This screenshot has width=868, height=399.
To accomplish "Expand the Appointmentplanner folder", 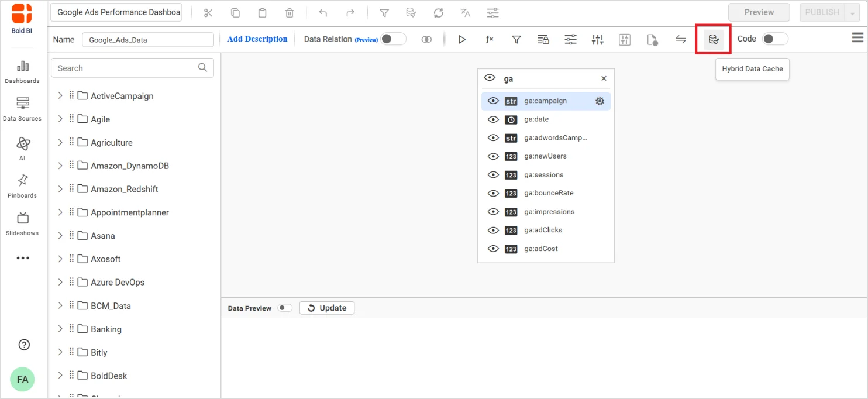I will pyautogui.click(x=60, y=212).
